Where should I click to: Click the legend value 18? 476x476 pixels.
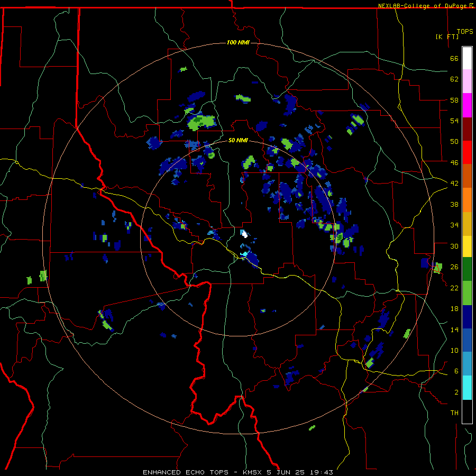[x=454, y=309]
